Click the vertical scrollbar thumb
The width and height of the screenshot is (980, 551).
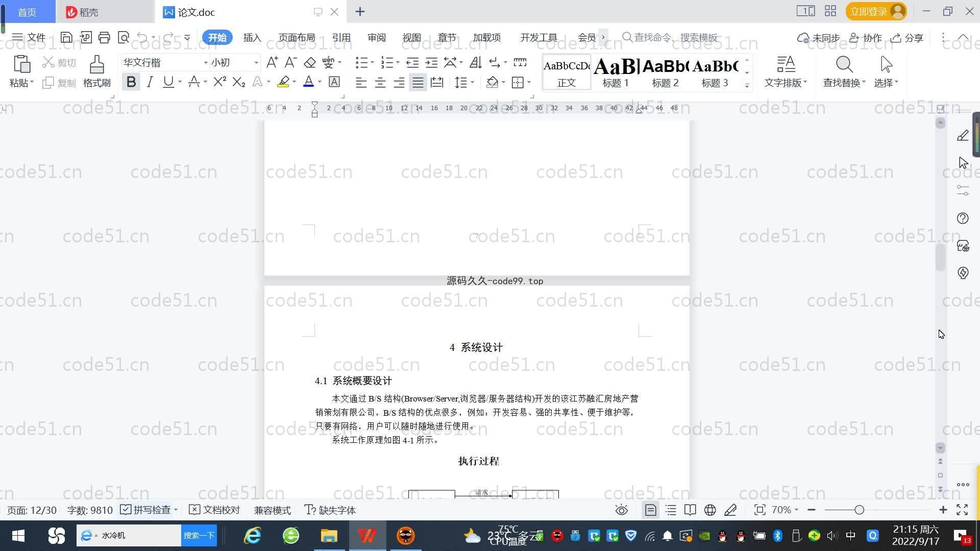pyautogui.click(x=940, y=258)
